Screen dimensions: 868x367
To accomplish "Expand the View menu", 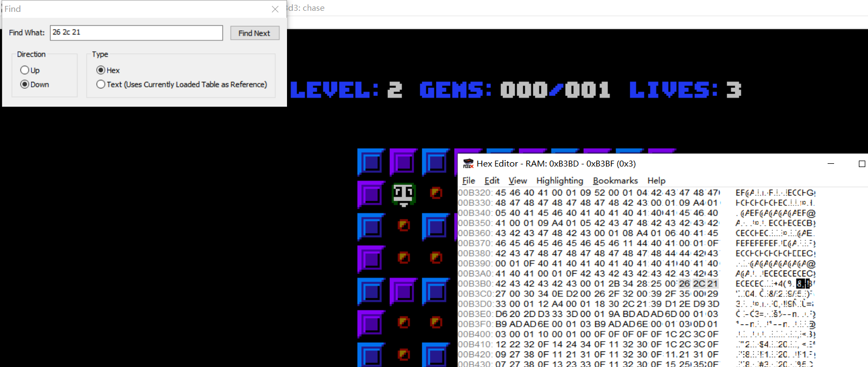I will [x=517, y=181].
